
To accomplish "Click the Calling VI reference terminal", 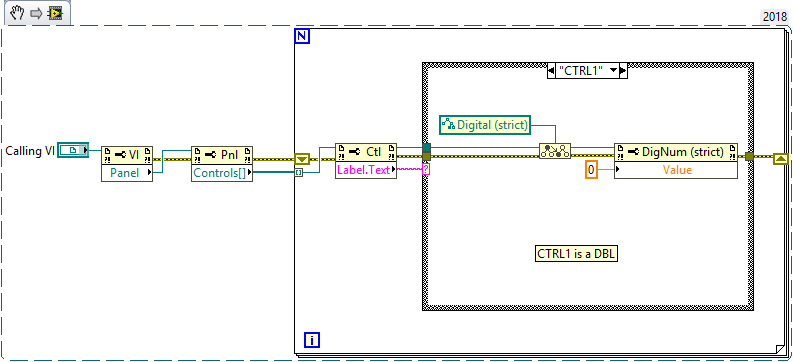I will click(73, 150).
